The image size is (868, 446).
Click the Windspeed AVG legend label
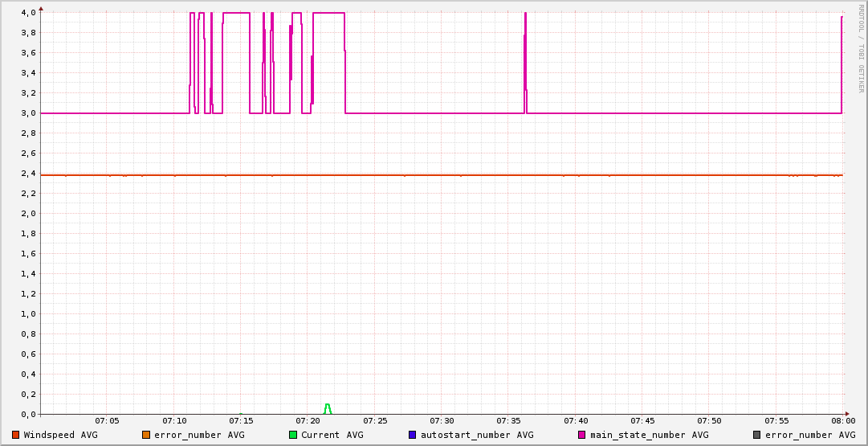pos(60,435)
